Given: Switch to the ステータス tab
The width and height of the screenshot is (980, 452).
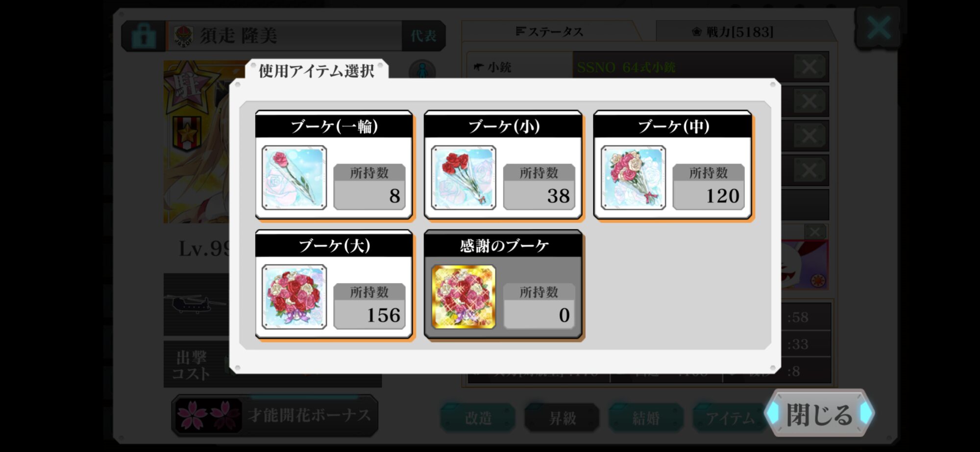Looking at the screenshot, I should [x=550, y=32].
